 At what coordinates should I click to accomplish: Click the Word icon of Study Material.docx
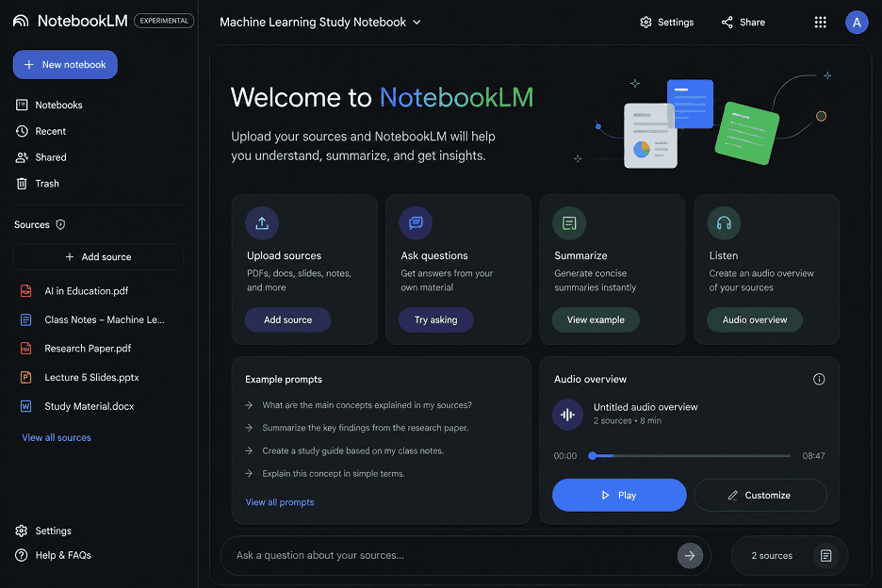click(x=25, y=406)
